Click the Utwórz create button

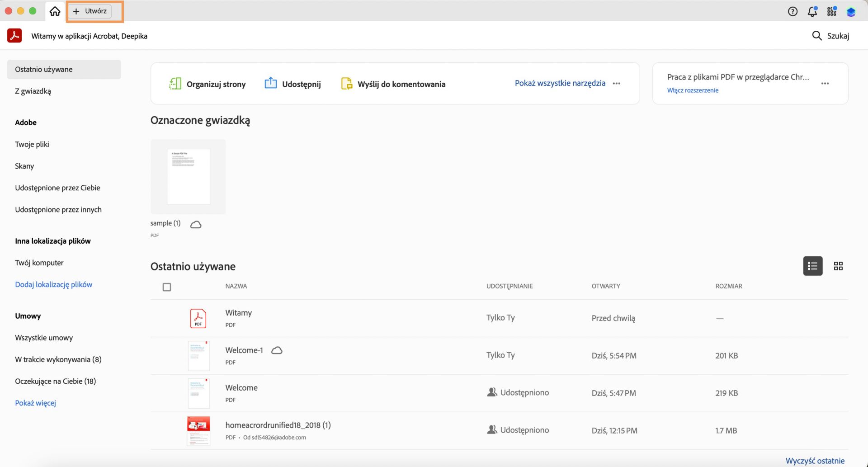(x=90, y=11)
